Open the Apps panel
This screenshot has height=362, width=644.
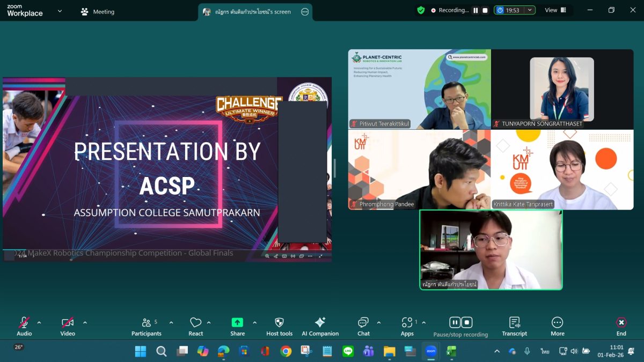pos(407,326)
